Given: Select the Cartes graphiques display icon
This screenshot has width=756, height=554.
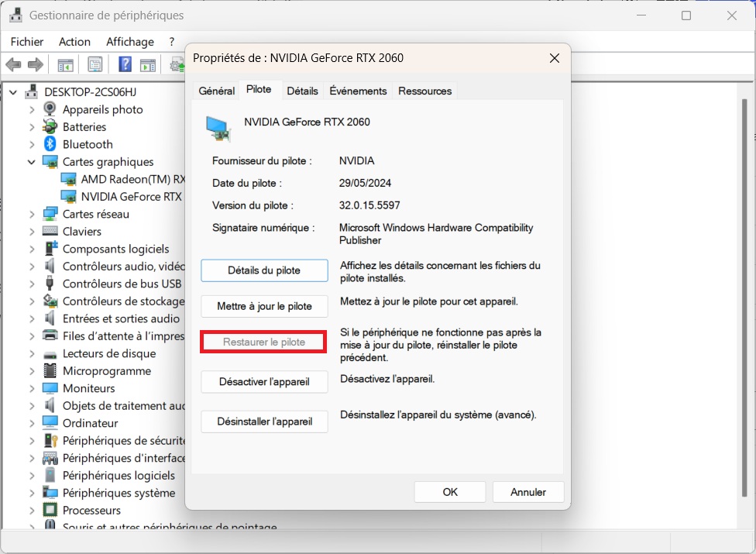Looking at the screenshot, I should point(50,161).
